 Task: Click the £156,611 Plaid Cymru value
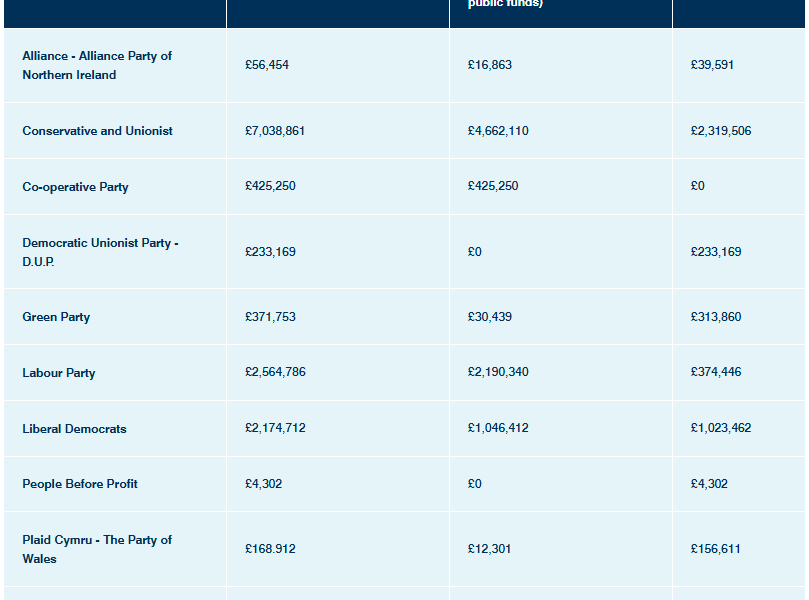(x=715, y=549)
